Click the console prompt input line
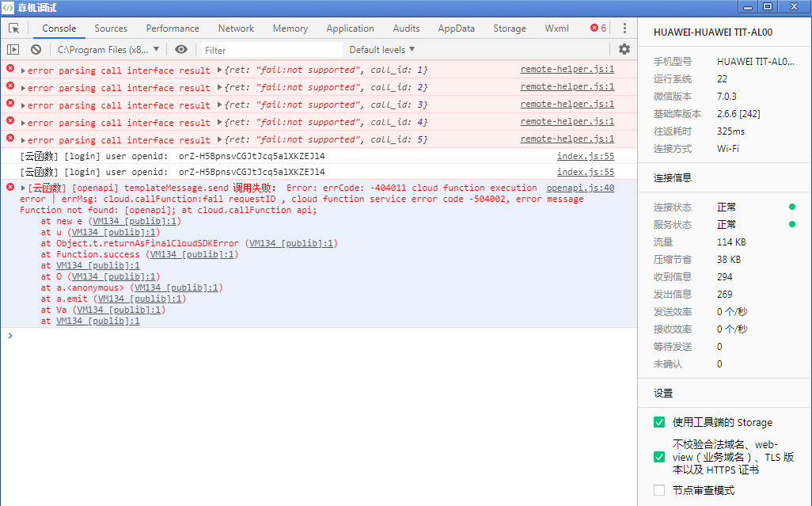812x506 pixels. tap(317, 336)
